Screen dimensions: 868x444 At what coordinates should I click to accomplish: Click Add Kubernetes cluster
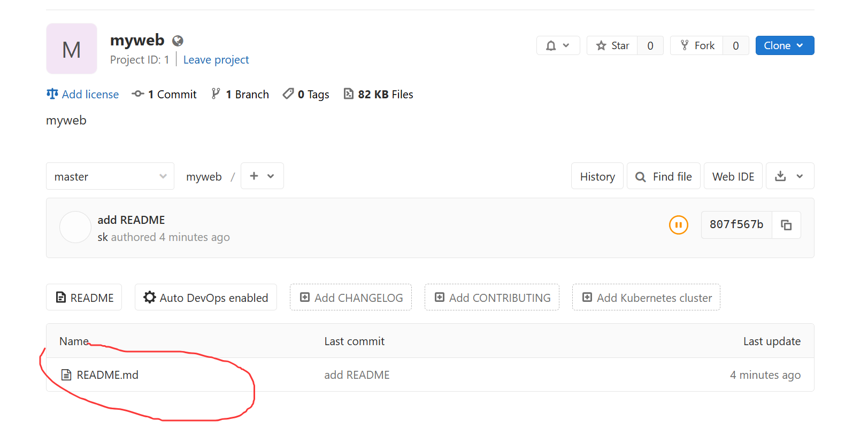coord(646,298)
